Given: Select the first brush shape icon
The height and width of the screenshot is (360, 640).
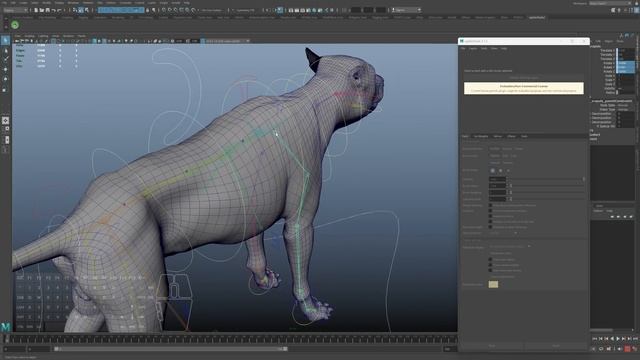Looking at the screenshot, I should click(493, 171).
